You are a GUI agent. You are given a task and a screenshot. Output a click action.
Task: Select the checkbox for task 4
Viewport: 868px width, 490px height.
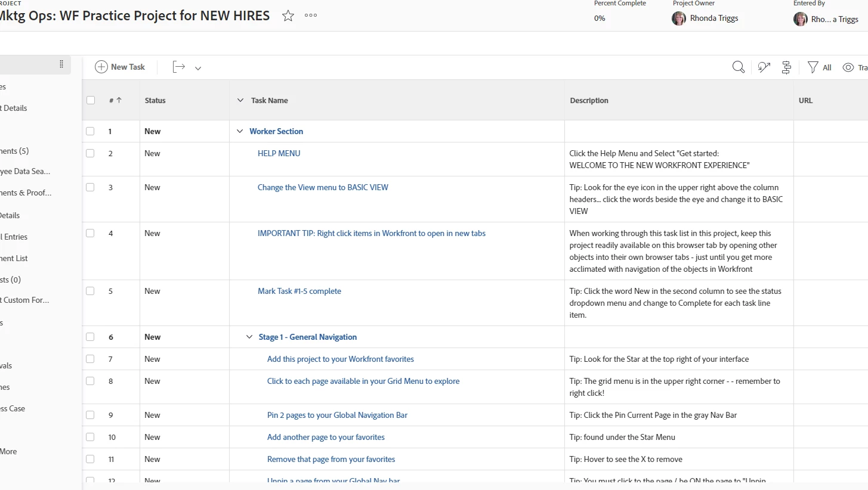click(x=90, y=233)
